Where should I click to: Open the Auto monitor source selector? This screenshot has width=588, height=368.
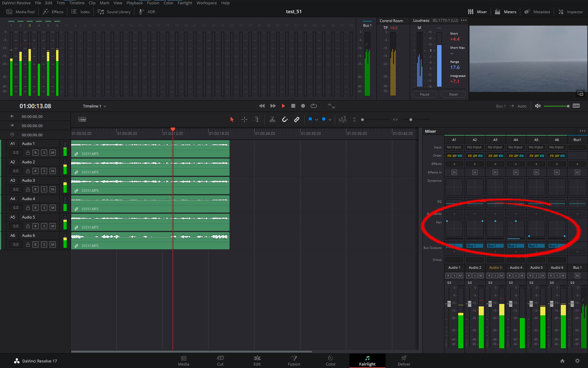[x=522, y=106]
